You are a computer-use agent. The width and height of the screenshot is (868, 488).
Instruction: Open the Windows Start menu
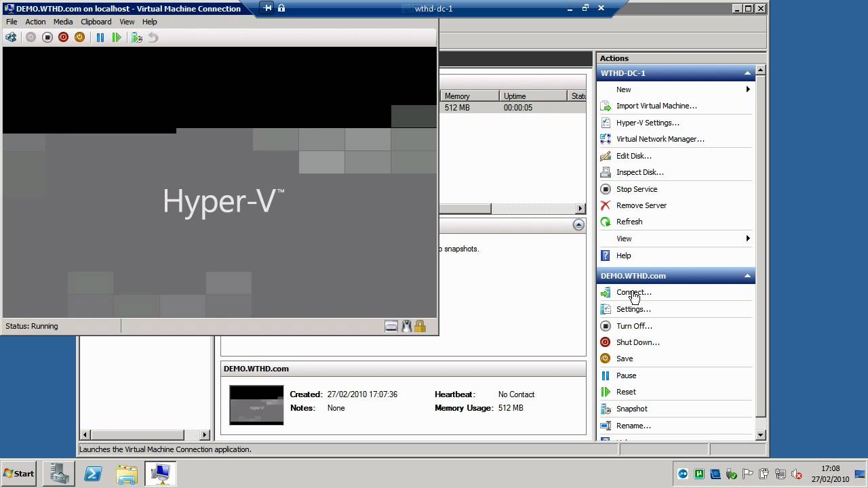pos(19,474)
